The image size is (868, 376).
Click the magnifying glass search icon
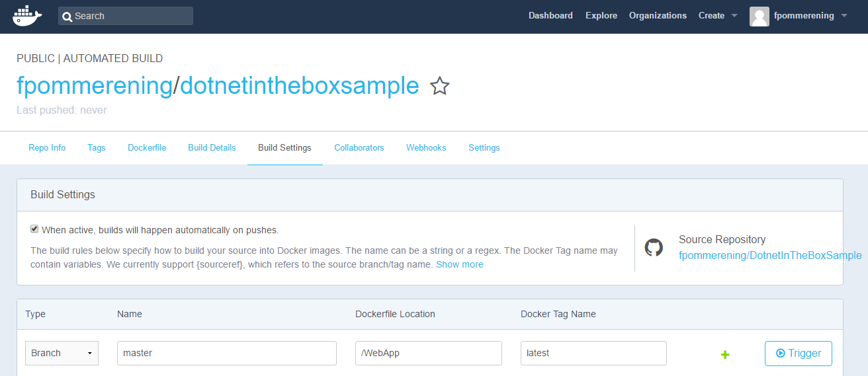click(67, 17)
